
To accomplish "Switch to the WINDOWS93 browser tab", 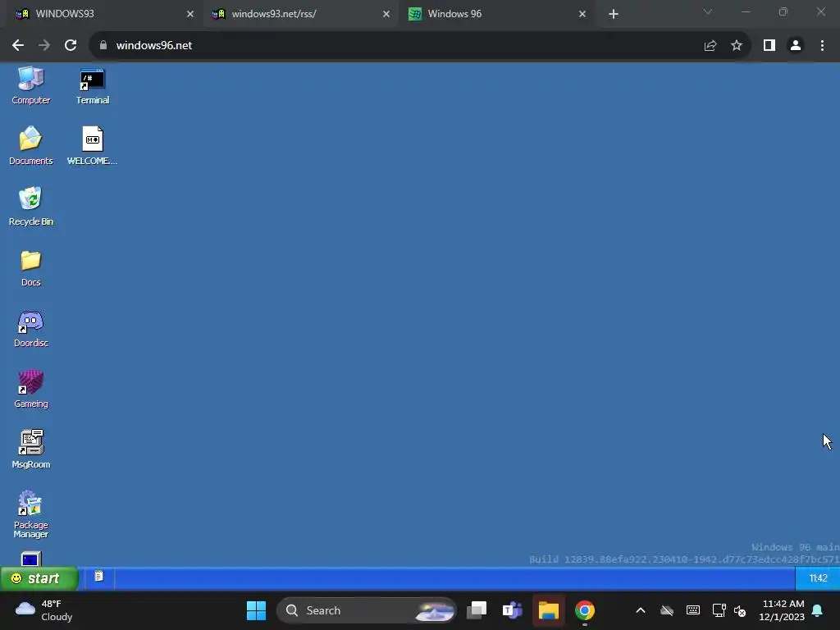I will [x=102, y=14].
